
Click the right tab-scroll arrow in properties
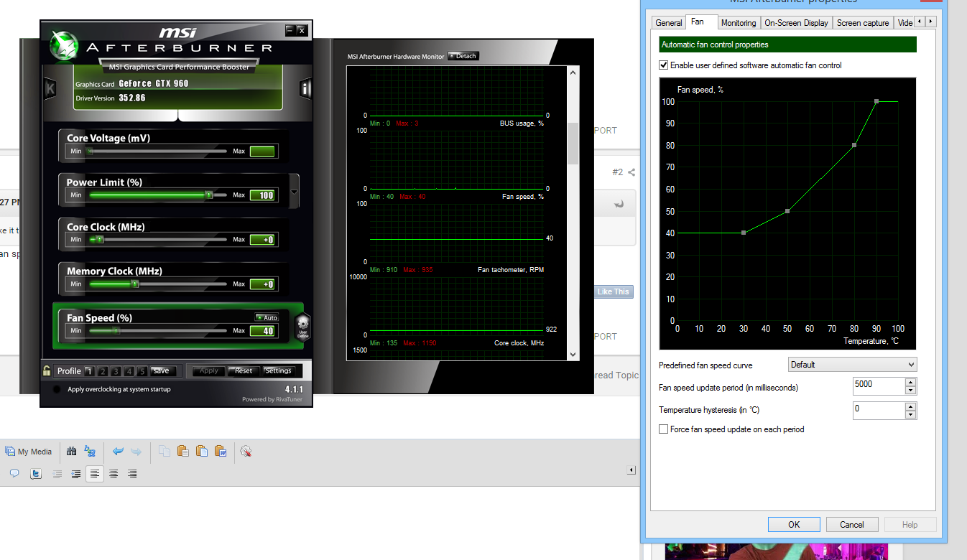[x=931, y=22]
